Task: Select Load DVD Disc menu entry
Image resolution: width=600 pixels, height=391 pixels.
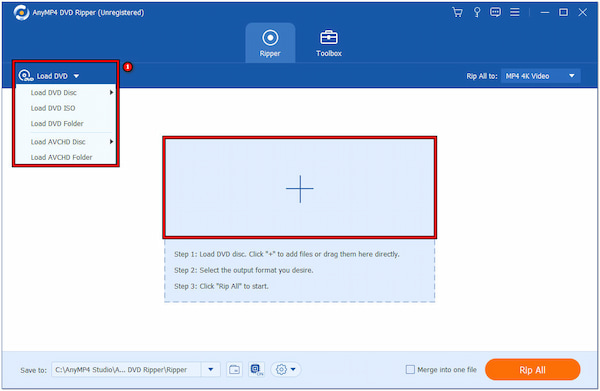Action: [66, 93]
